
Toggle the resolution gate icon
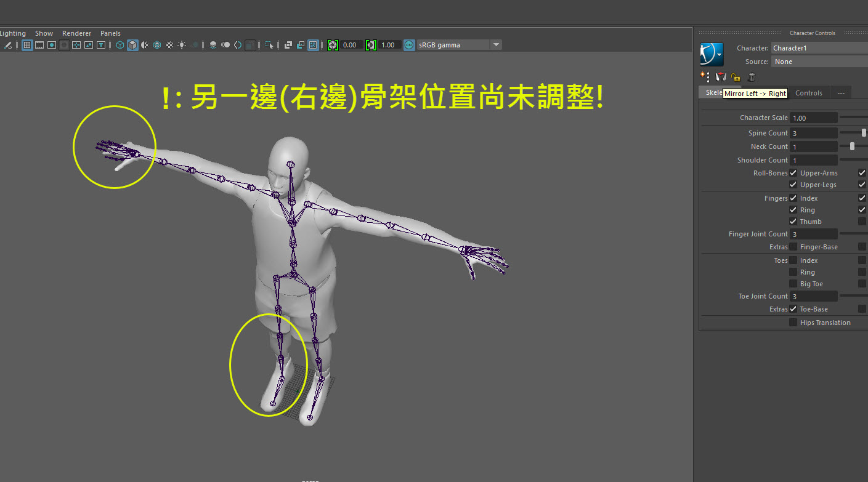[52, 45]
